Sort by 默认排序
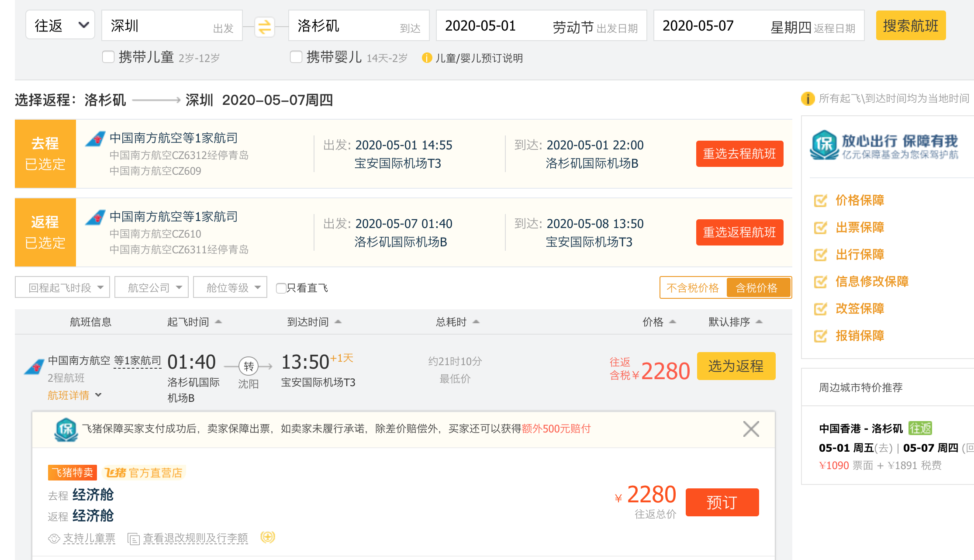974x560 pixels. click(736, 322)
